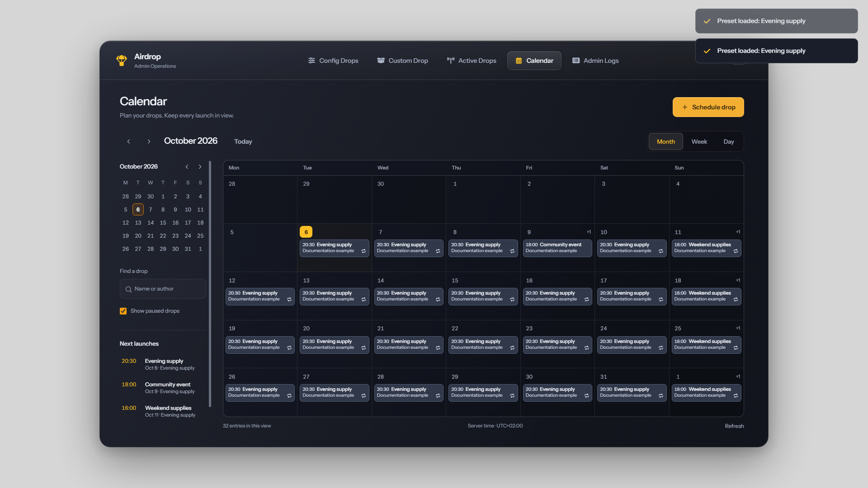Switch to Week view
The height and width of the screenshot is (488, 868).
pyautogui.click(x=699, y=141)
